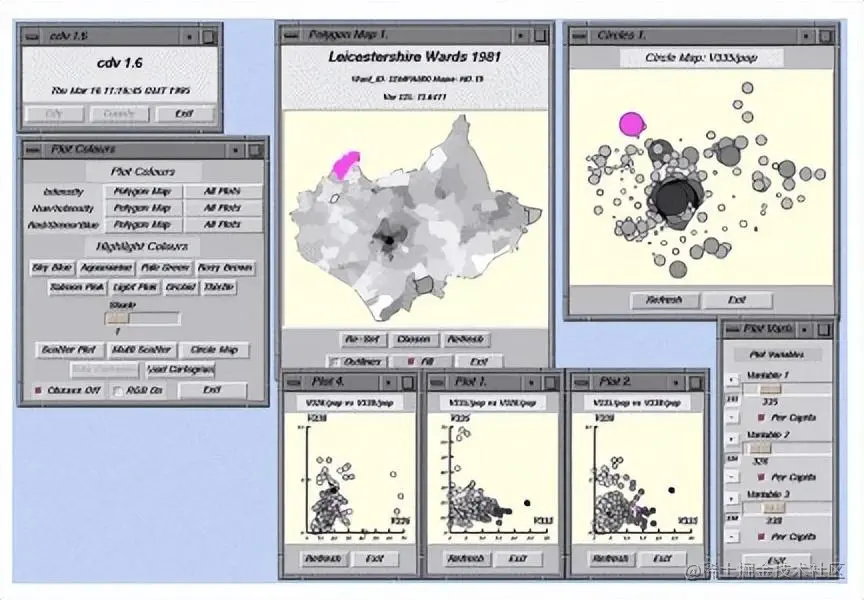Choose Light Pink highlight colour
This screenshot has width=864, height=600.
point(136,287)
